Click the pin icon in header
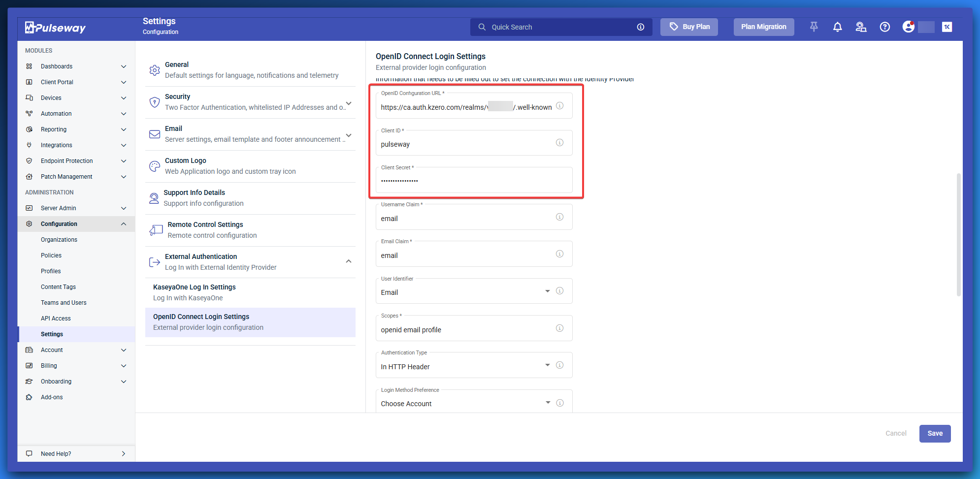This screenshot has width=980, height=479. point(814,27)
